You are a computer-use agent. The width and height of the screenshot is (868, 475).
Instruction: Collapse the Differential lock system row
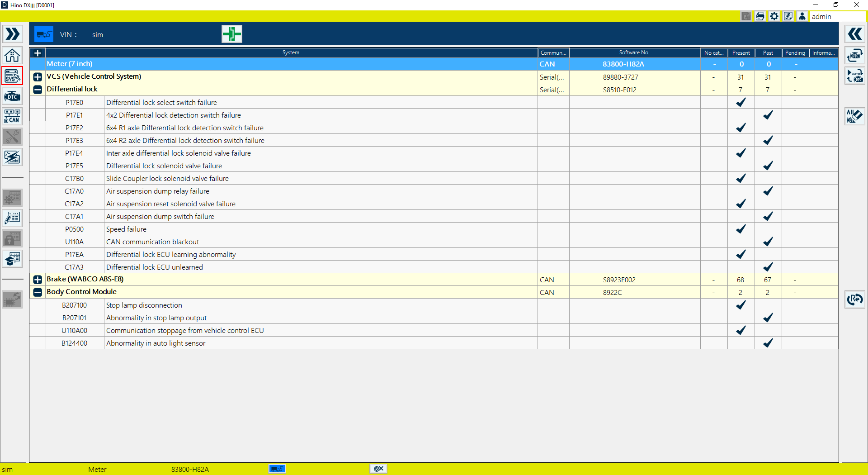tap(38, 90)
